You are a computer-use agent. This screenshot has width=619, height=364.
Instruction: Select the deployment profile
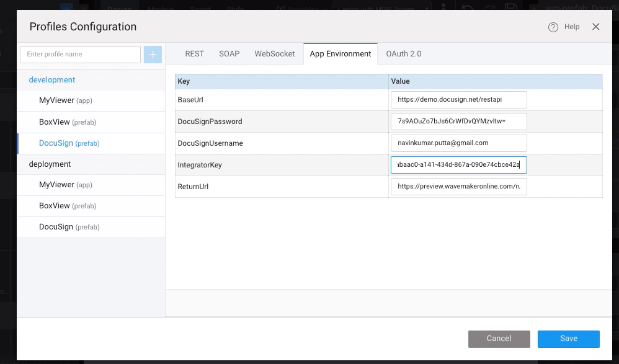pyautogui.click(x=50, y=164)
